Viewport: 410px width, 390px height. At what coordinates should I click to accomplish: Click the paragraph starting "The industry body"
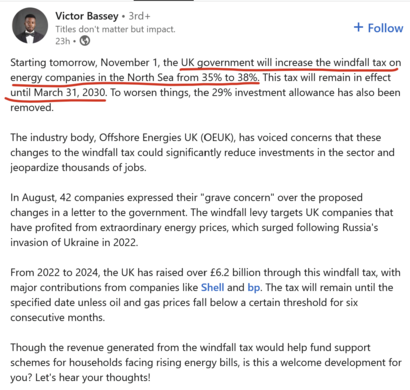point(202,152)
